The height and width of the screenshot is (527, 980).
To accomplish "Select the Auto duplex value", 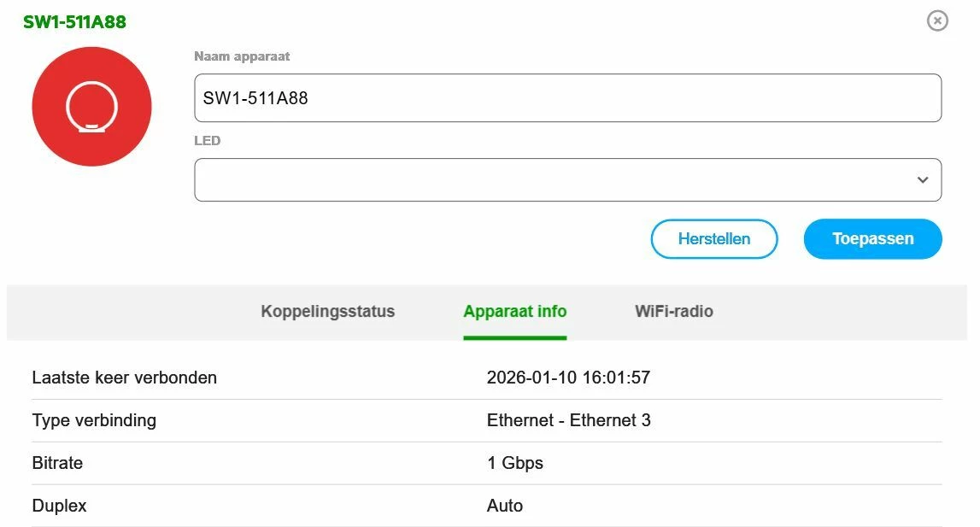I will coord(504,506).
